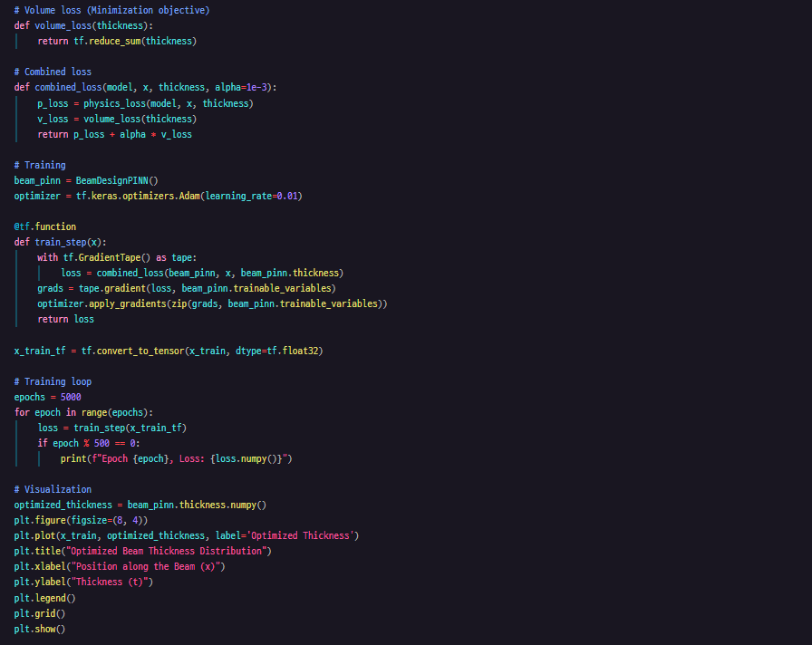Click the plt.title 'Optimized Beam Thickness Distribution' line
The width and height of the screenshot is (812, 645).
[x=143, y=552]
